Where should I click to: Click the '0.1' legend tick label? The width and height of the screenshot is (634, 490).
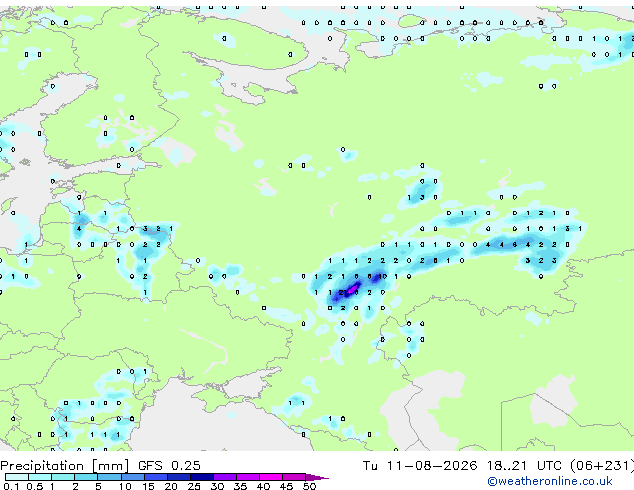click(11, 486)
